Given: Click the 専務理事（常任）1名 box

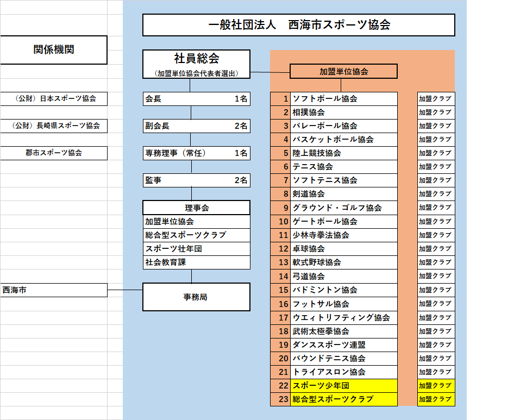Looking at the screenshot, I should 196,153.
